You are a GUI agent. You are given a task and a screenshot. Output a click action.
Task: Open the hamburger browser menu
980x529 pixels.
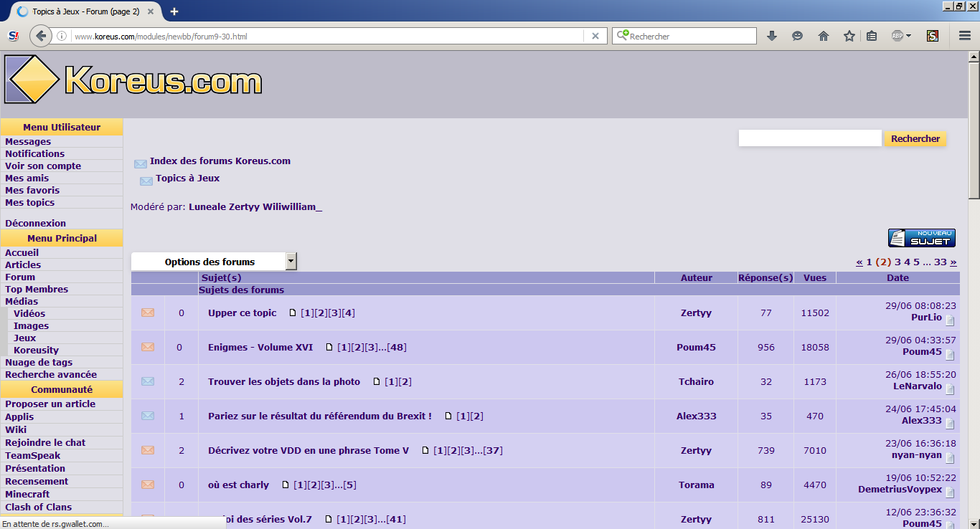[x=965, y=36]
